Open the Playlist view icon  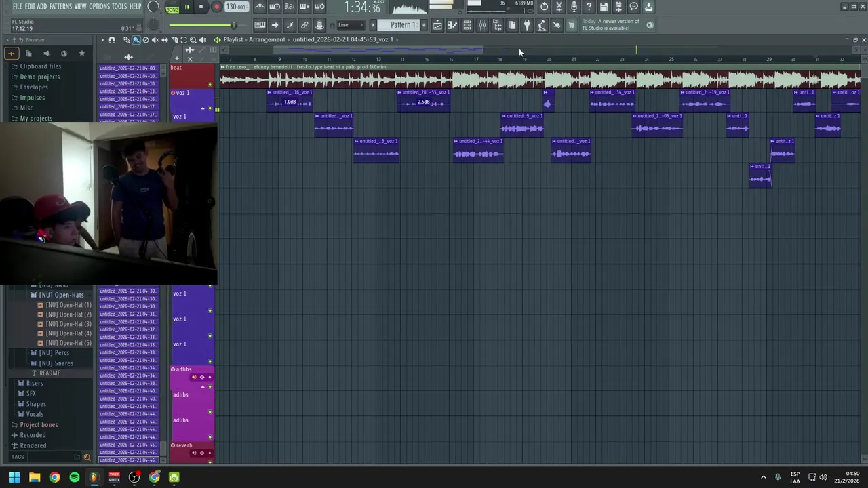tap(437, 25)
